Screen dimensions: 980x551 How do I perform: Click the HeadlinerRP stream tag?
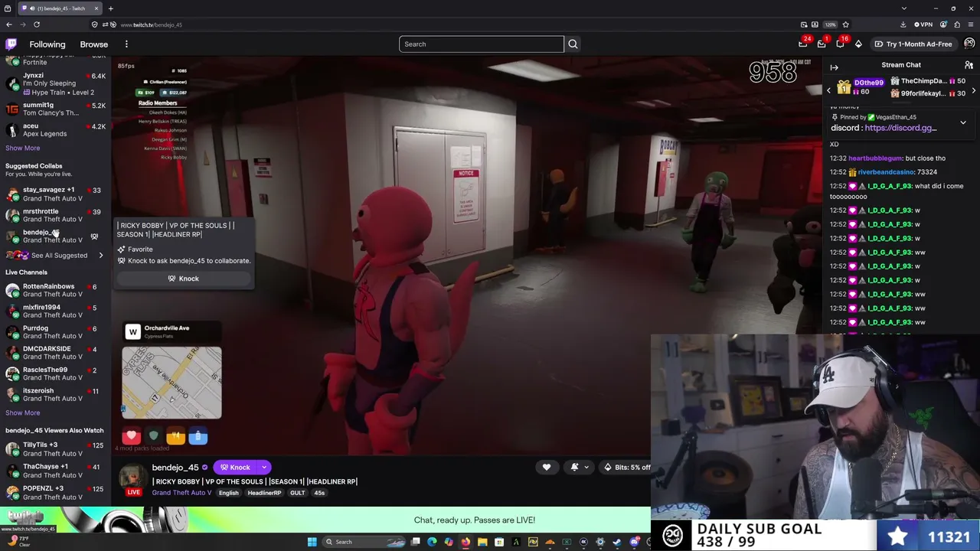[x=264, y=493]
